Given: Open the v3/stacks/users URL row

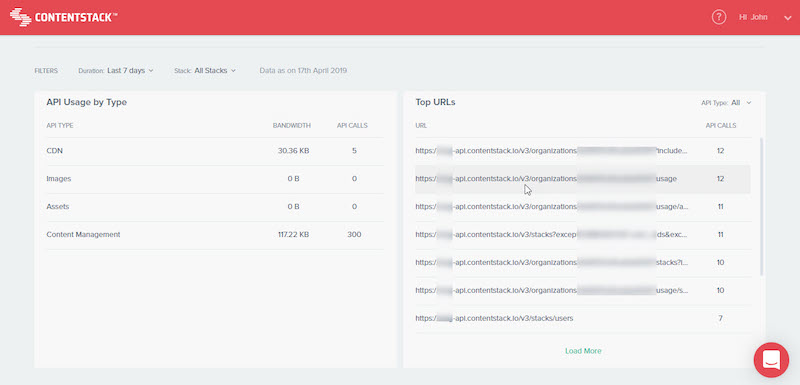Looking at the screenshot, I should point(494,318).
